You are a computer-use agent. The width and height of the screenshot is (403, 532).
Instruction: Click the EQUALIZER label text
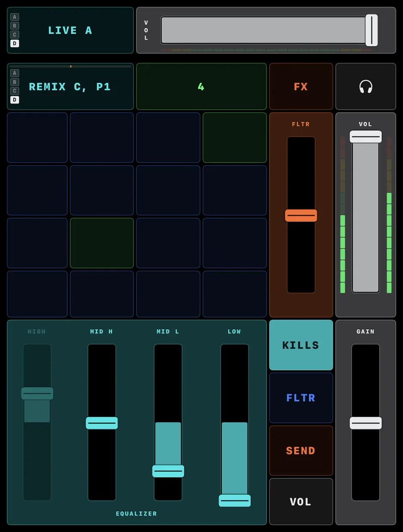coord(136,514)
